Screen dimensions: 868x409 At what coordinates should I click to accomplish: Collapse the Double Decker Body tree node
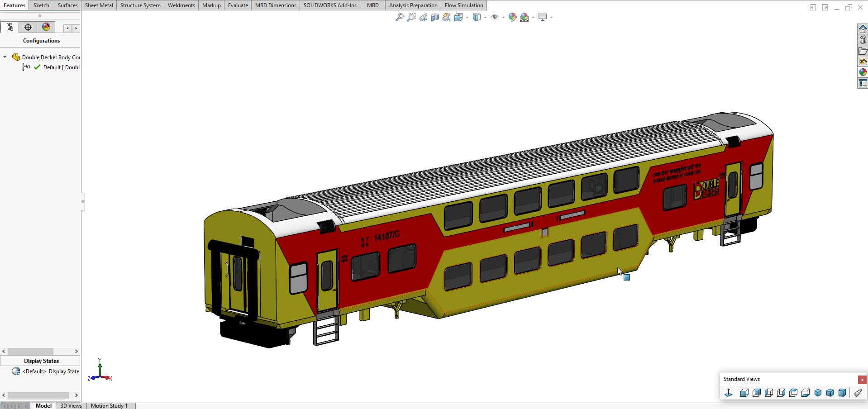[x=5, y=57]
